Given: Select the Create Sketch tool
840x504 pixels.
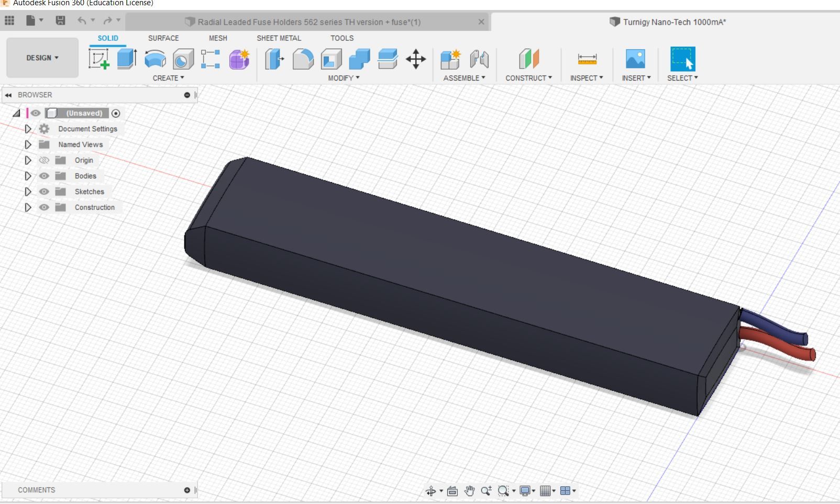Looking at the screenshot, I should (98, 59).
